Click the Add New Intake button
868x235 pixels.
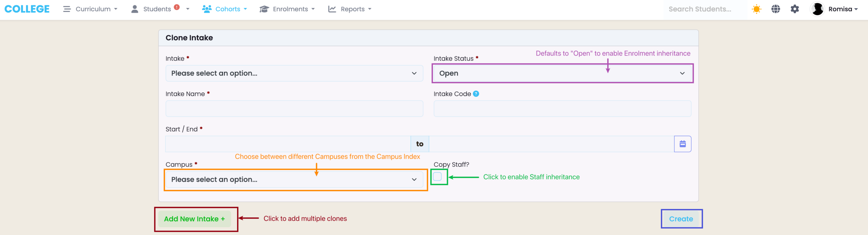coord(194,219)
